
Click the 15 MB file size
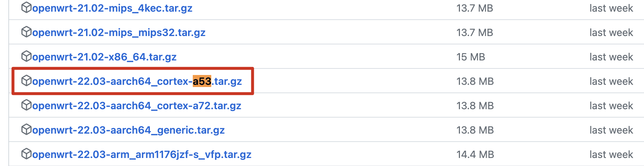(x=470, y=57)
